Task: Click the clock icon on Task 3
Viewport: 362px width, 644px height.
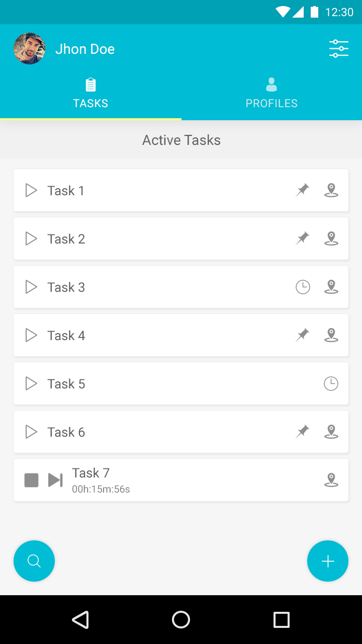Action: pyautogui.click(x=302, y=287)
